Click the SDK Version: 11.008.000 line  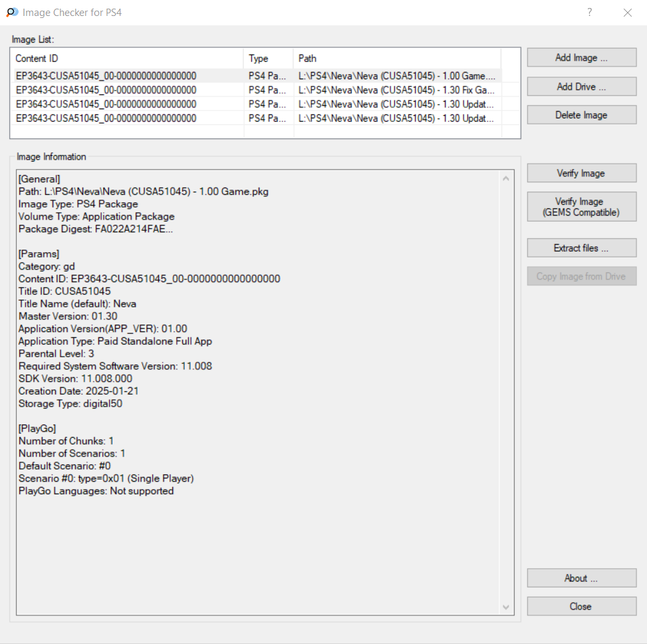75,379
